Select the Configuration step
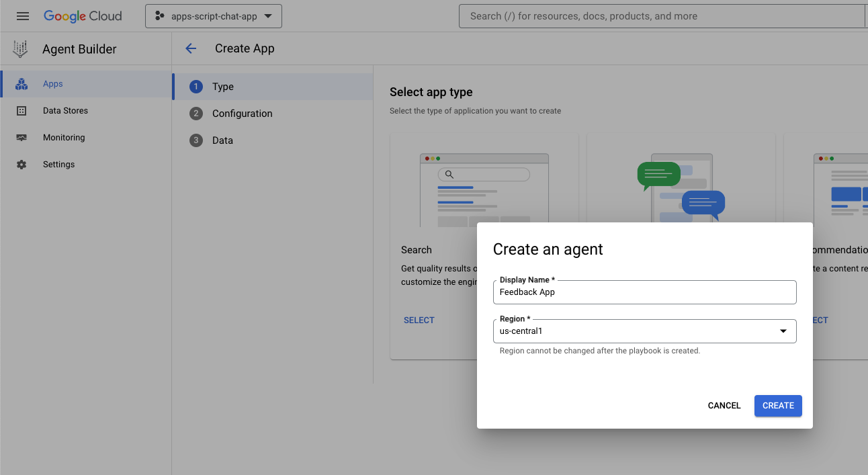868x475 pixels. coord(242,114)
